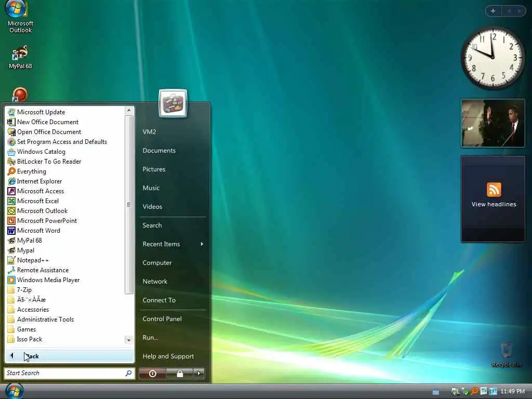The width and height of the screenshot is (532, 399).
Task: Go Back to the main Start menu
Action: click(x=70, y=356)
